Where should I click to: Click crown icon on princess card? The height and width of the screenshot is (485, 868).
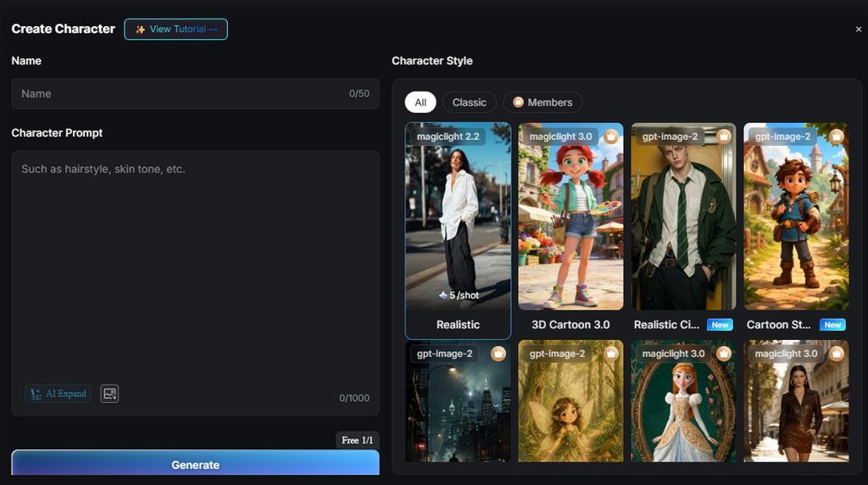pos(724,354)
